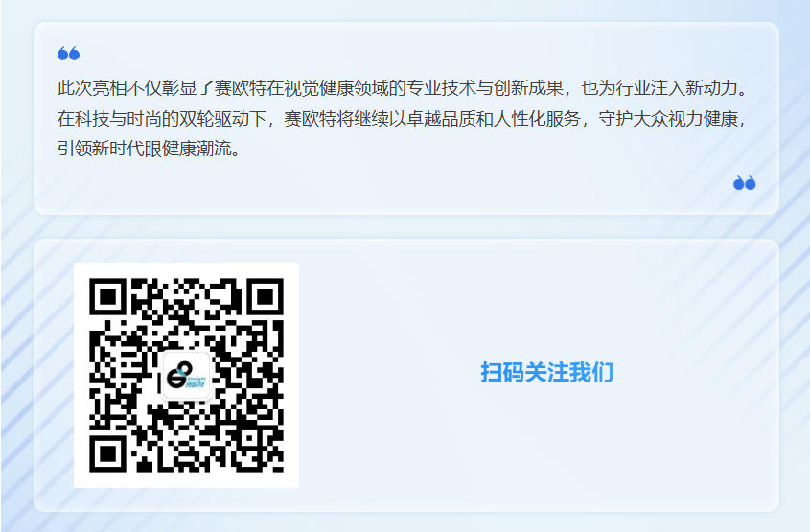Click 赛欧特 in the first quote line
The image size is (810, 532).
tap(241, 88)
